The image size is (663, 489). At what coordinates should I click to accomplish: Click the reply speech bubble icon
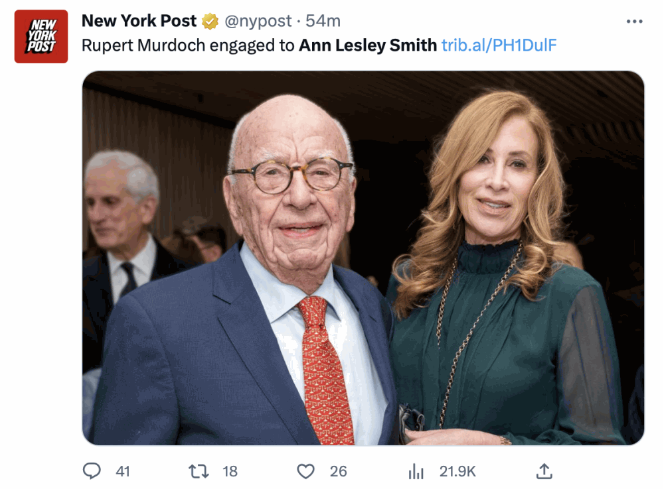pos(92,470)
